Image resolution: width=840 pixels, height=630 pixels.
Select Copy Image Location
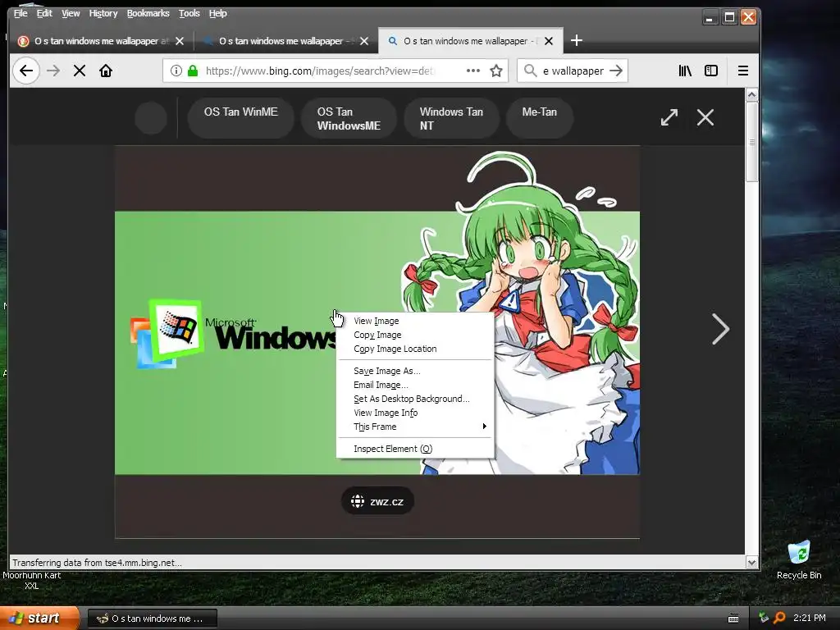point(415,349)
